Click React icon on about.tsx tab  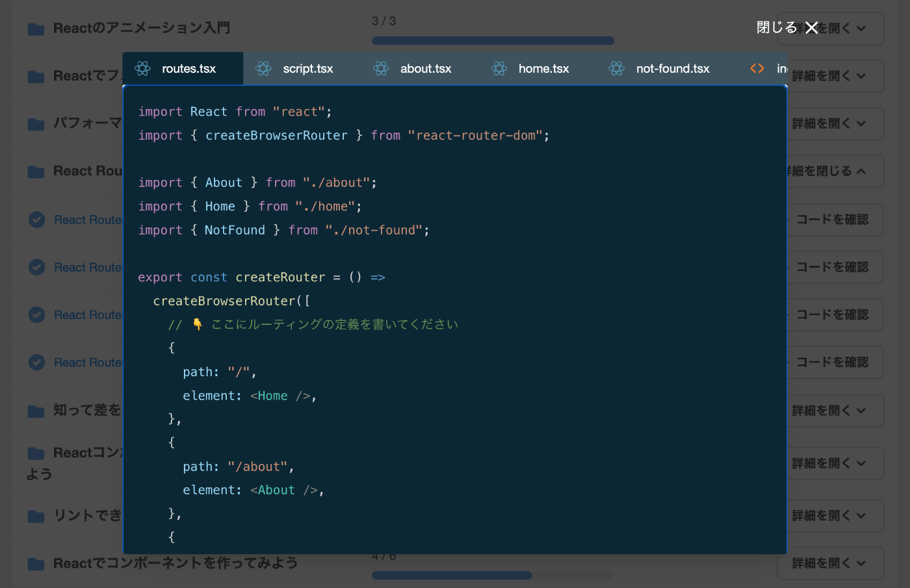coord(381,68)
